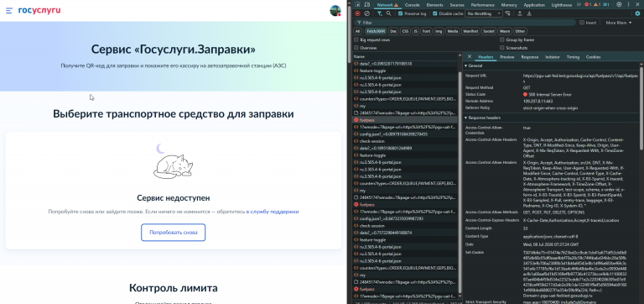Click the Попробовать снова button
The width and height of the screenshot is (644, 304).
(174, 233)
